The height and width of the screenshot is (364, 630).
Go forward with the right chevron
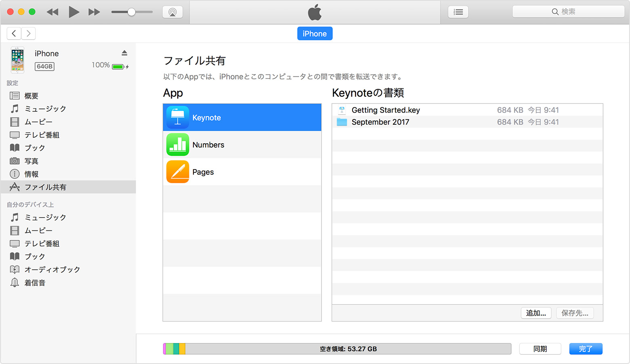[x=29, y=33]
